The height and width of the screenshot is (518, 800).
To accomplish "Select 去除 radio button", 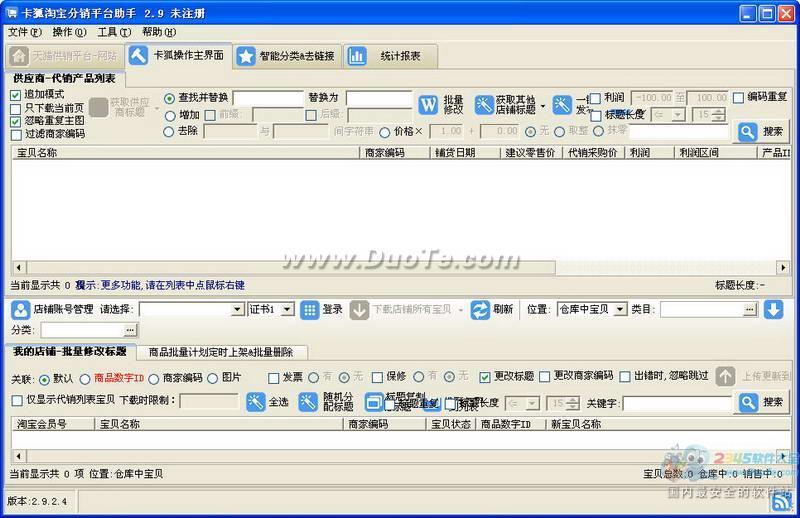I will tap(169, 132).
